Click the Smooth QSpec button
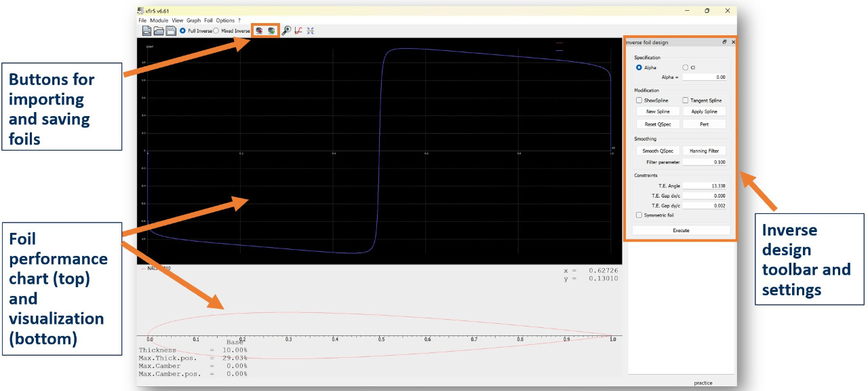 pos(658,151)
